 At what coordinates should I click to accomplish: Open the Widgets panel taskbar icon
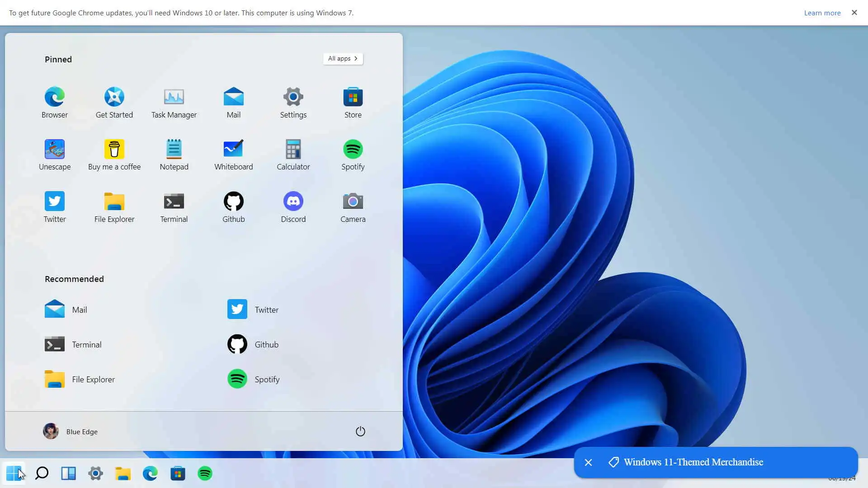(x=68, y=473)
